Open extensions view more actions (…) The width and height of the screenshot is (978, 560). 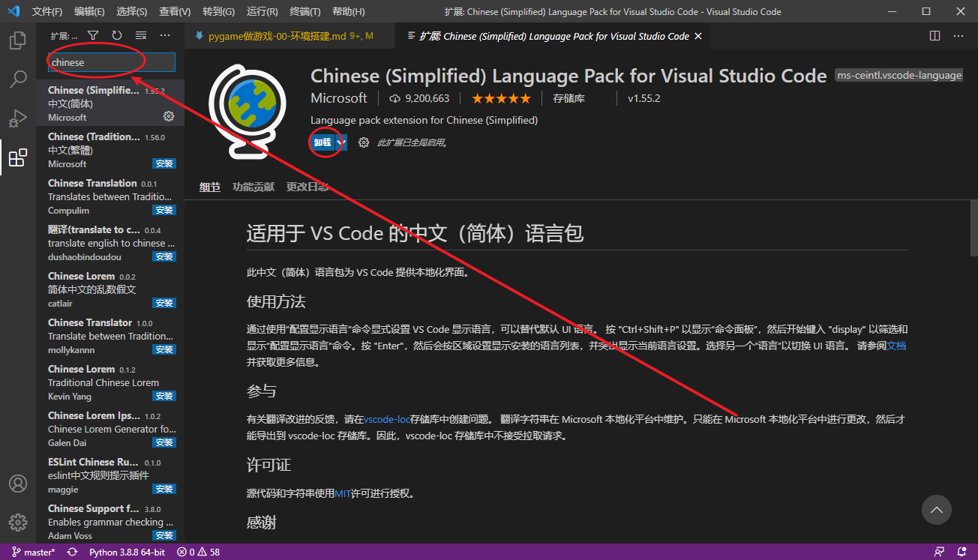point(165,35)
